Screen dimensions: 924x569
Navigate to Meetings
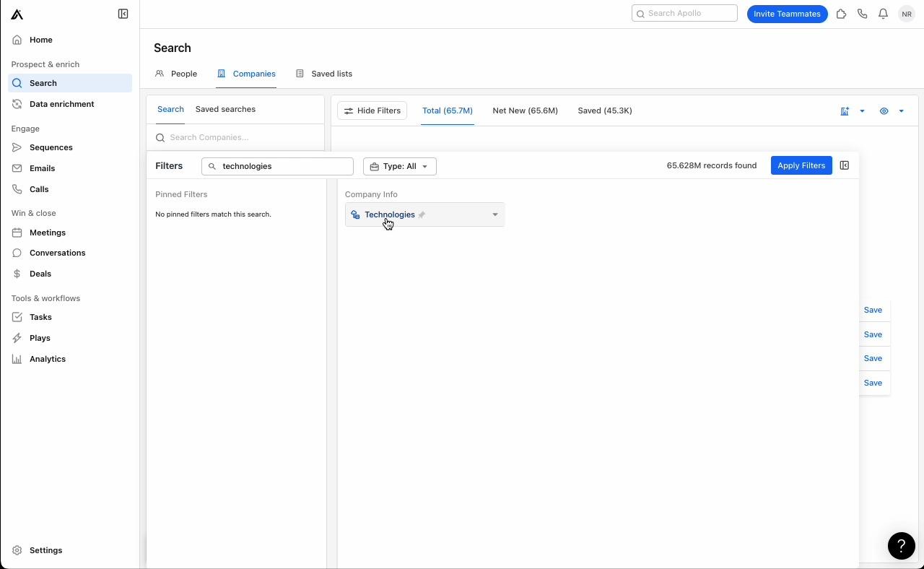click(70, 233)
